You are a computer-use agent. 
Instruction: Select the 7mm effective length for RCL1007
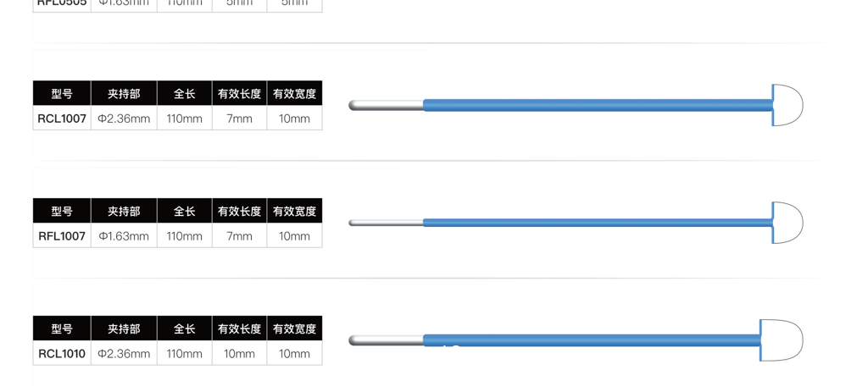[239, 119]
